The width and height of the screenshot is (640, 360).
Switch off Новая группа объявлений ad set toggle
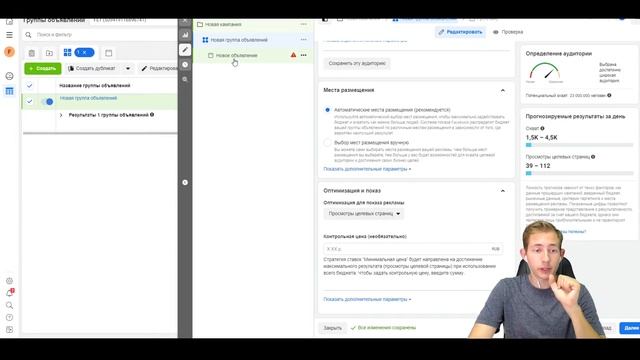point(48,102)
